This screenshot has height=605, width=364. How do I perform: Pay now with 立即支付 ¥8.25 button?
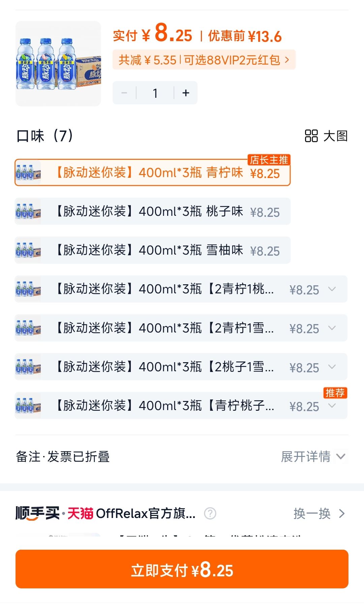[182, 569]
